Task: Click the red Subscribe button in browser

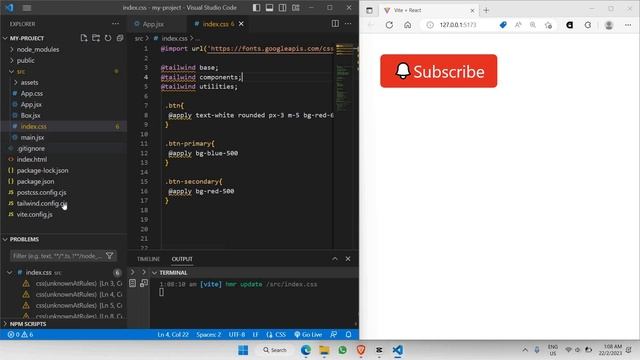Action: [x=438, y=71]
